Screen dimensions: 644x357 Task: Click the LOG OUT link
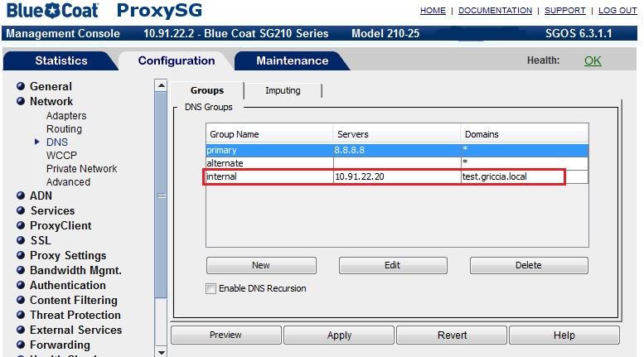(617, 10)
